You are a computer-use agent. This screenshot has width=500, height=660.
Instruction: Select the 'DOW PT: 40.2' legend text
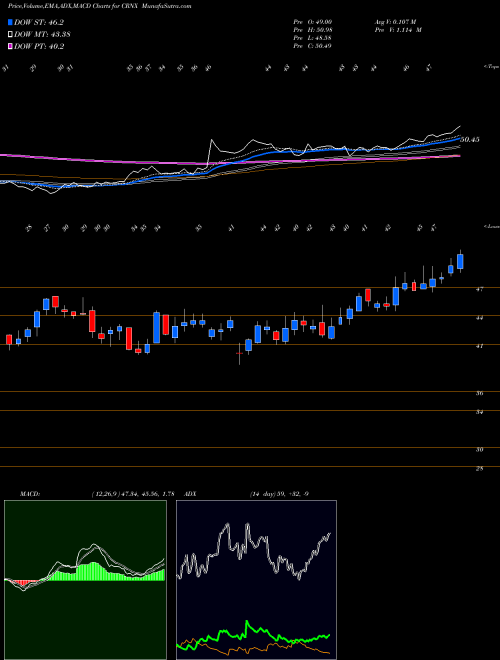point(39,46)
